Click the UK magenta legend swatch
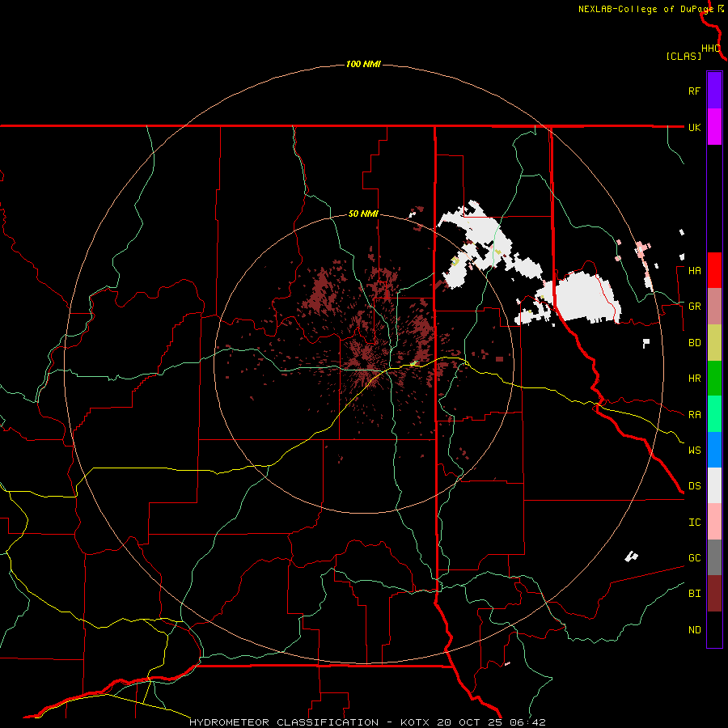 coord(714,127)
